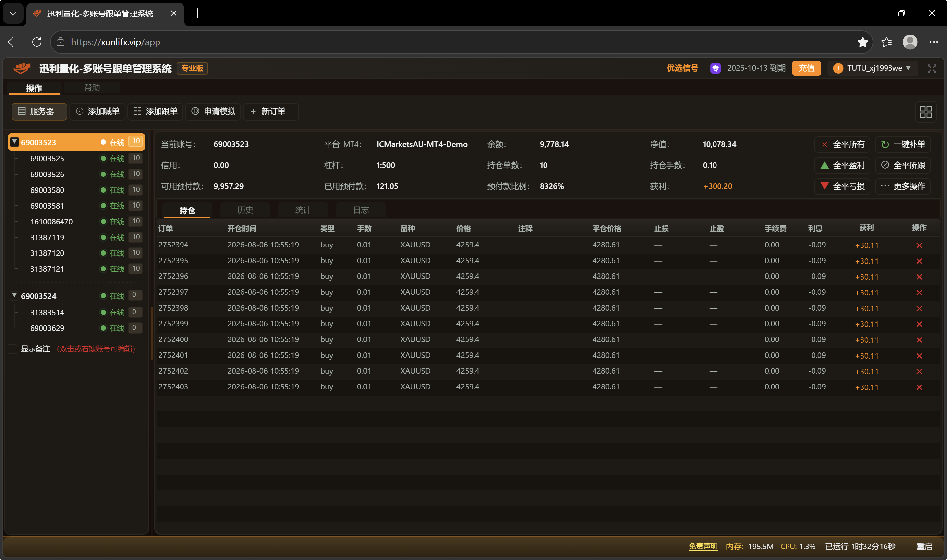This screenshot has height=560, width=947.
Task: Open the 帮助 tab
Action: (x=92, y=88)
